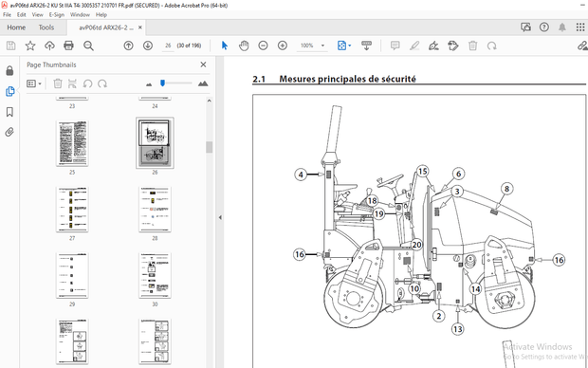This screenshot has width=588, height=368.
Task: Go to previous page arrow
Action: tap(129, 46)
